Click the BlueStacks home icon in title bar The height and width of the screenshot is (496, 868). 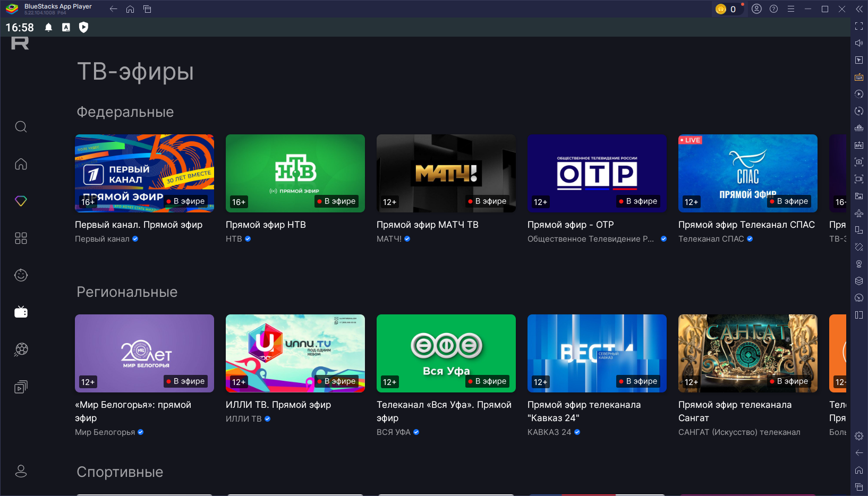click(x=130, y=9)
